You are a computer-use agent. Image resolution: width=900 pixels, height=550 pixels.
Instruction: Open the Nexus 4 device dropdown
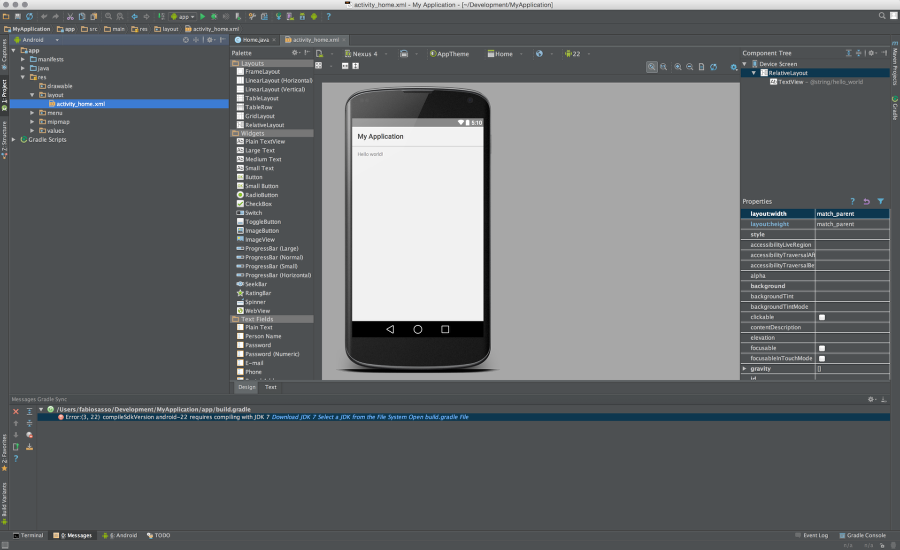(x=365, y=54)
